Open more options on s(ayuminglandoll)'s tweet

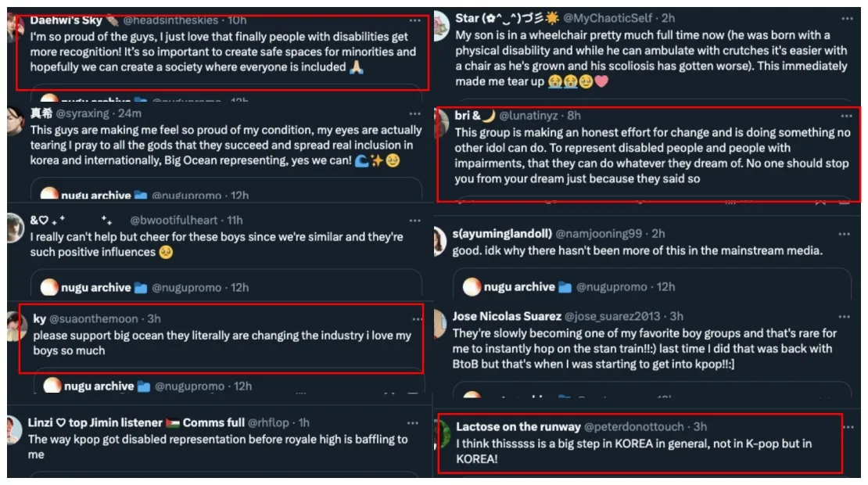coord(845,234)
